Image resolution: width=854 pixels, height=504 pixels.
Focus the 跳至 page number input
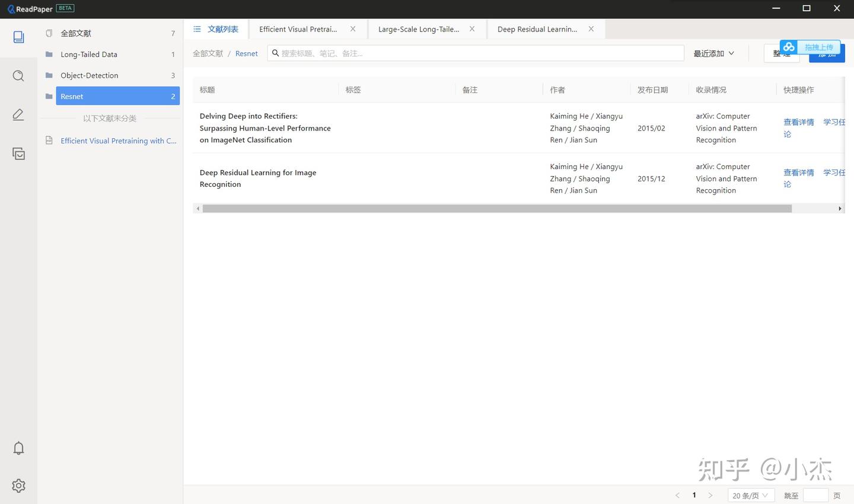(815, 495)
